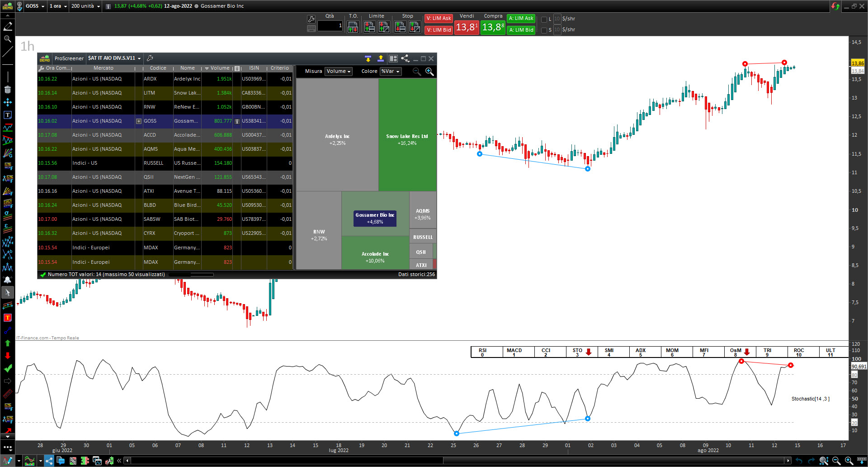Screen dimensions: 868x467
Task: Select the four-arrow move tool
Action: 8,102
